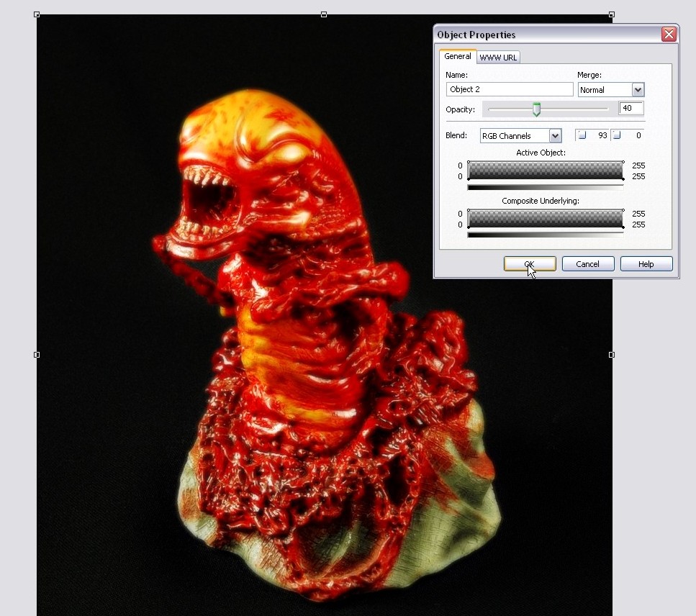Select the General tab
Viewport: 696px width, 616px height.
(457, 56)
